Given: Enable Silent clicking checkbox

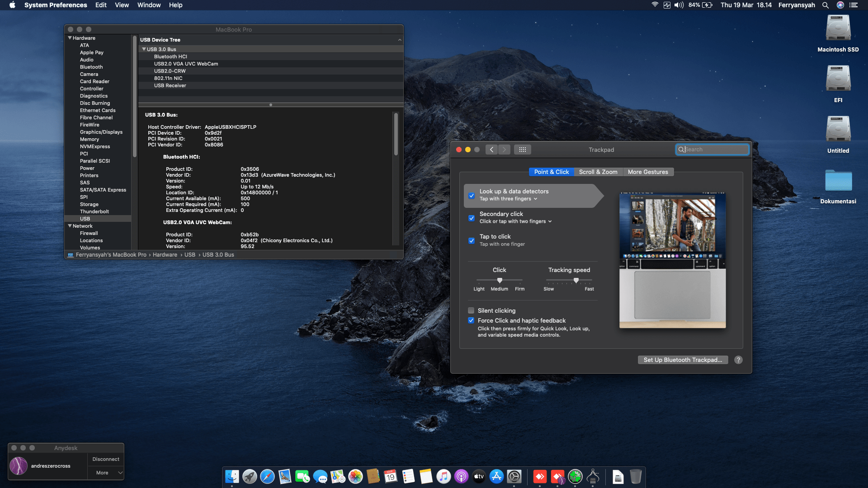Looking at the screenshot, I should point(471,311).
